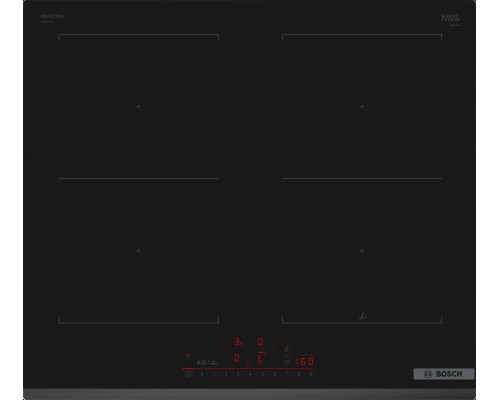The image size is (500, 400).
Task: Tap the red timer value 160
Action: pyautogui.click(x=305, y=362)
